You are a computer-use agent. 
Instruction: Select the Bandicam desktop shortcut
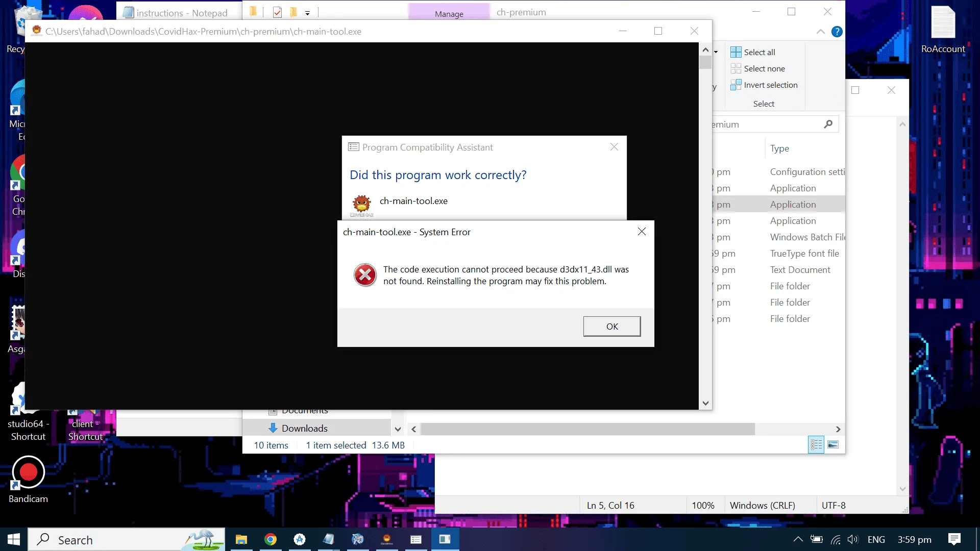coord(28,480)
